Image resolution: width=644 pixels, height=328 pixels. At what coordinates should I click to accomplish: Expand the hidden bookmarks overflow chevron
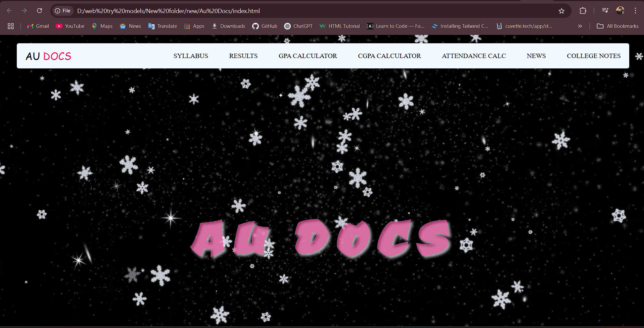pos(580,26)
